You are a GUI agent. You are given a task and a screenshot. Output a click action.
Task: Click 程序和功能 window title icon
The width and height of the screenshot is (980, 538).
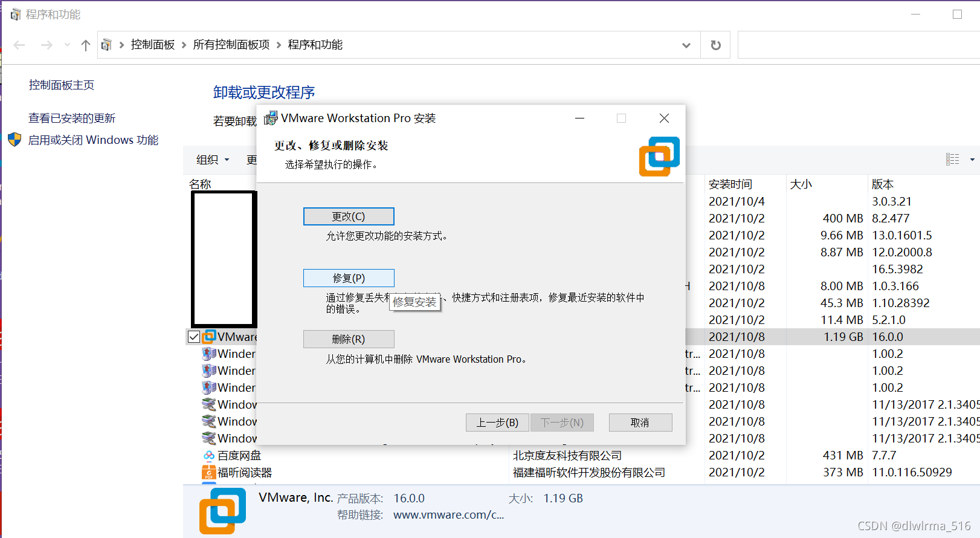(x=16, y=14)
